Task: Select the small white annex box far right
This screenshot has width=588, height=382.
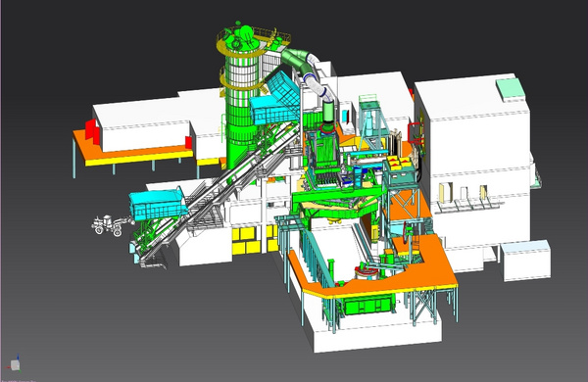Action: click(x=525, y=261)
